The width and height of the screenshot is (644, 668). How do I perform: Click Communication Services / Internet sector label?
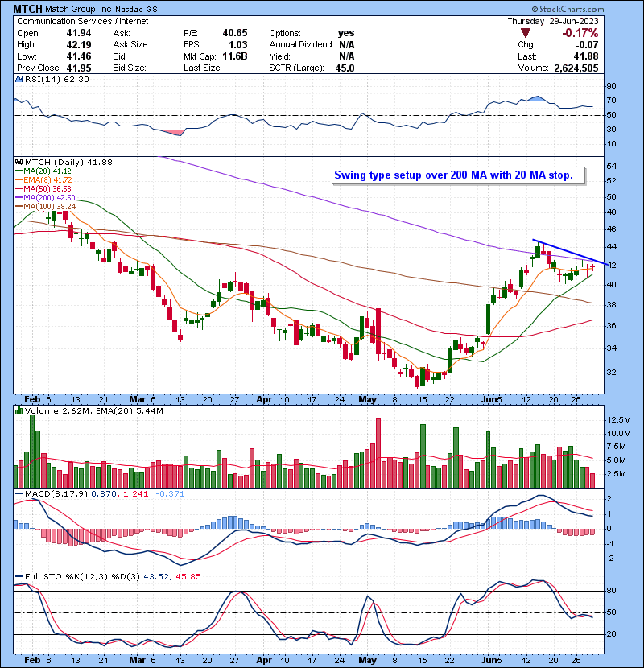pos(83,21)
